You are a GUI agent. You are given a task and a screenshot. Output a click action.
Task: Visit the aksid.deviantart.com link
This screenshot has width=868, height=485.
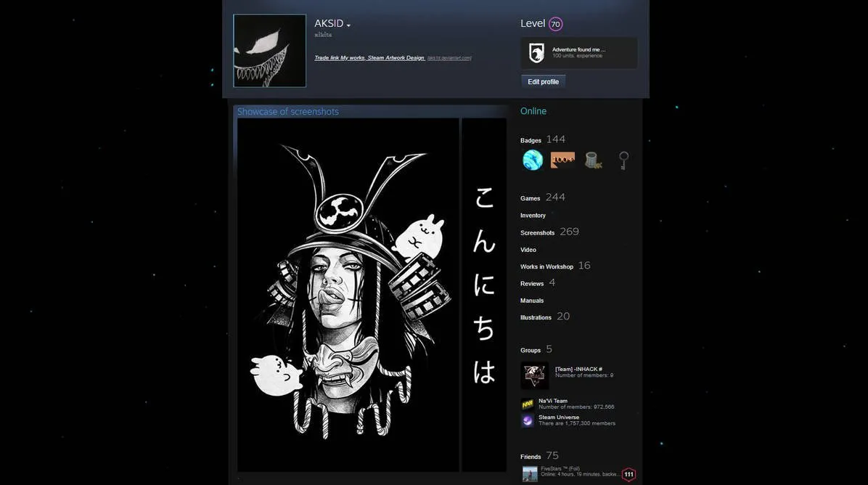coord(449,58)
